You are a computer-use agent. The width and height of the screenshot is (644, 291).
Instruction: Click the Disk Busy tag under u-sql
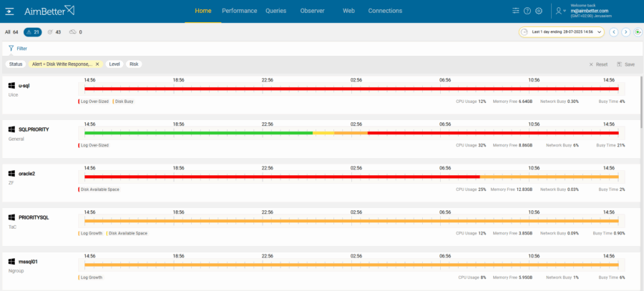123,102
